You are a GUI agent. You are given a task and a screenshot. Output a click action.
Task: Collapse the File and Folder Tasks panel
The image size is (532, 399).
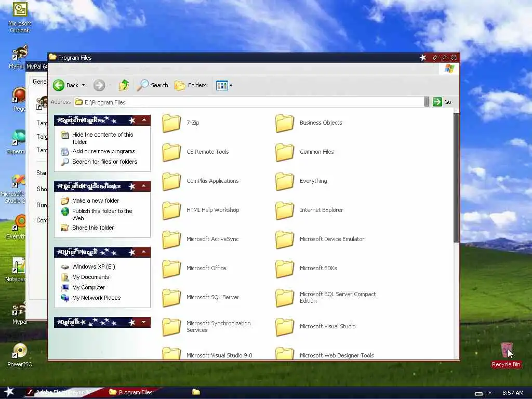pyautogui.click(x=144, y=186)
